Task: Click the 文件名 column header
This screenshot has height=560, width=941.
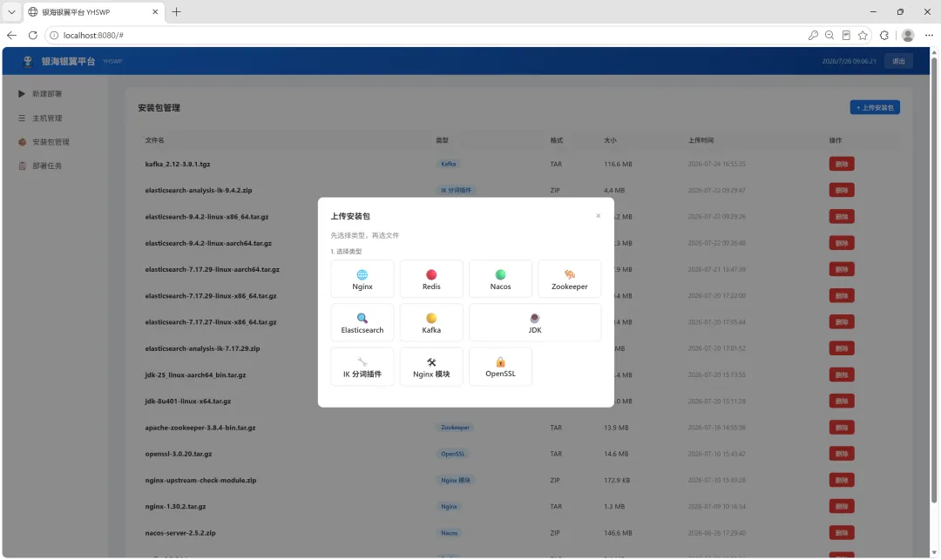Action: click(x=154, y=140)
